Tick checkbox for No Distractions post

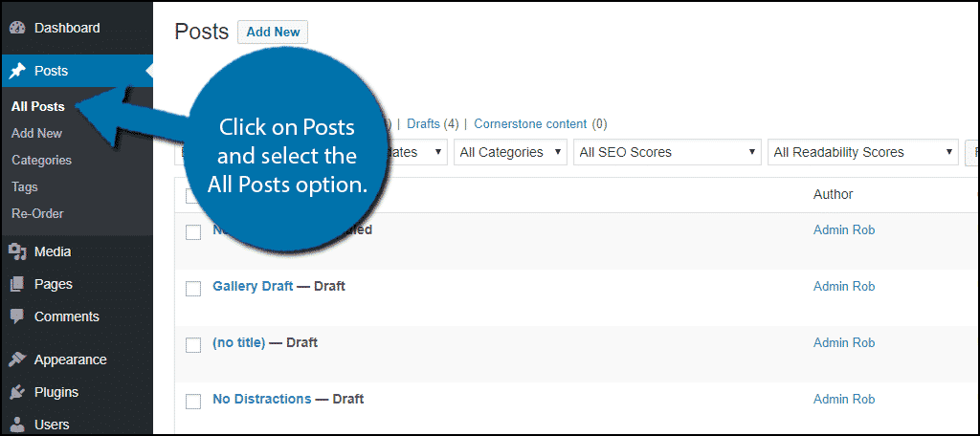pyautogui.click(x=193, y=401)
